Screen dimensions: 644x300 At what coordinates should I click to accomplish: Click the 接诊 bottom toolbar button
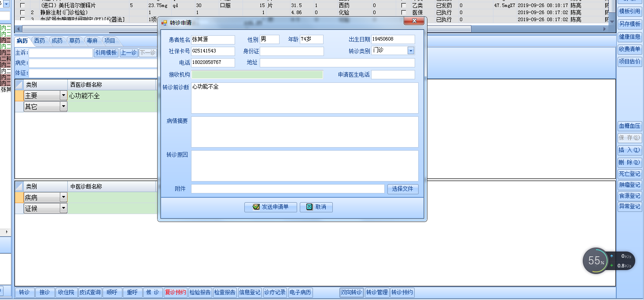(x=45, y=293)
